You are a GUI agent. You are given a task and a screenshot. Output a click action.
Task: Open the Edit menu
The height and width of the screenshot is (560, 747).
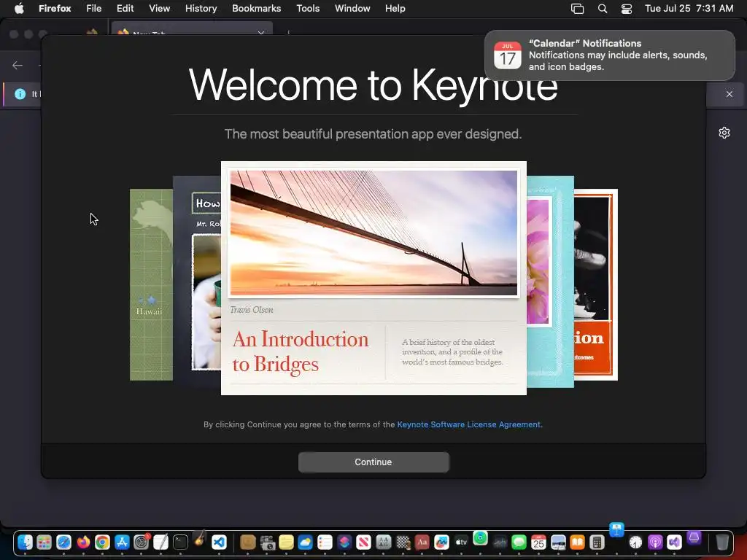point(125,9)
